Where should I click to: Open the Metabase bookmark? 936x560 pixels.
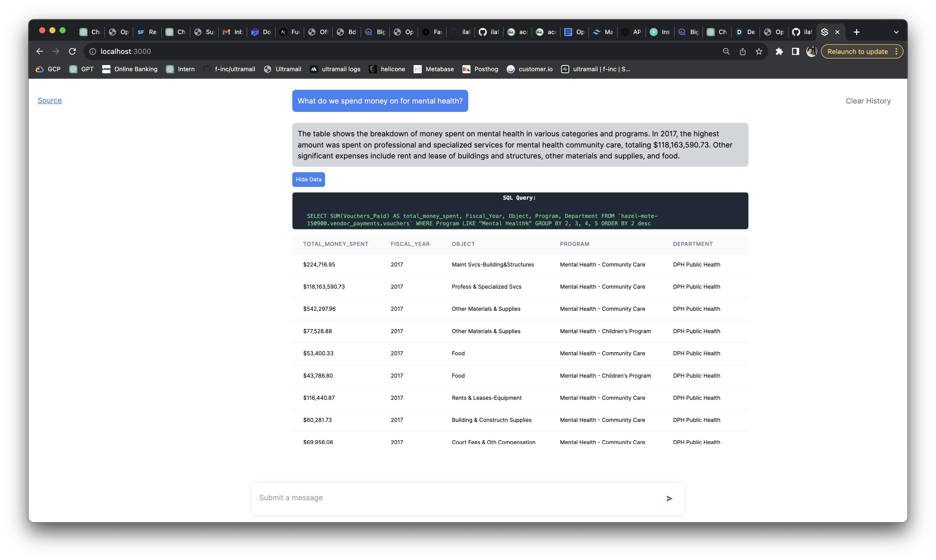[434, 69]
